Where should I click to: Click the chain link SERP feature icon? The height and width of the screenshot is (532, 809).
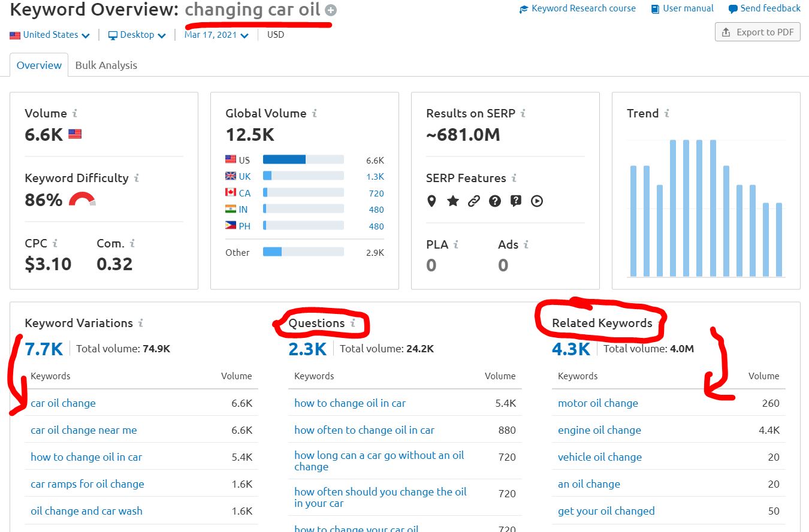point(474,201)
